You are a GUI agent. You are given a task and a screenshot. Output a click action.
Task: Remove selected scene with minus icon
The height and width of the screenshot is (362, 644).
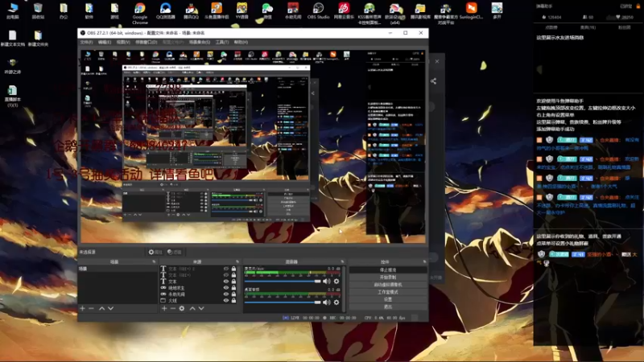coord(91,308)
